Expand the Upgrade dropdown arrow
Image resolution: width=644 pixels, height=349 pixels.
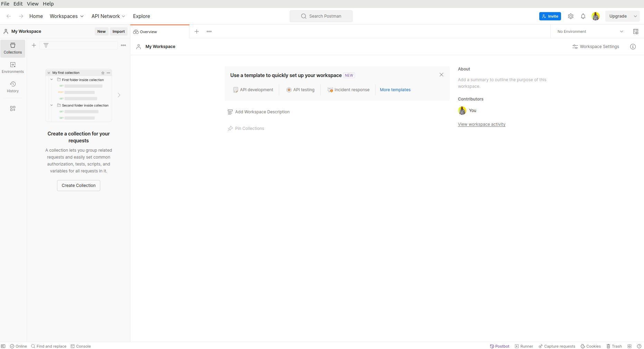click(x=635, y=16)
